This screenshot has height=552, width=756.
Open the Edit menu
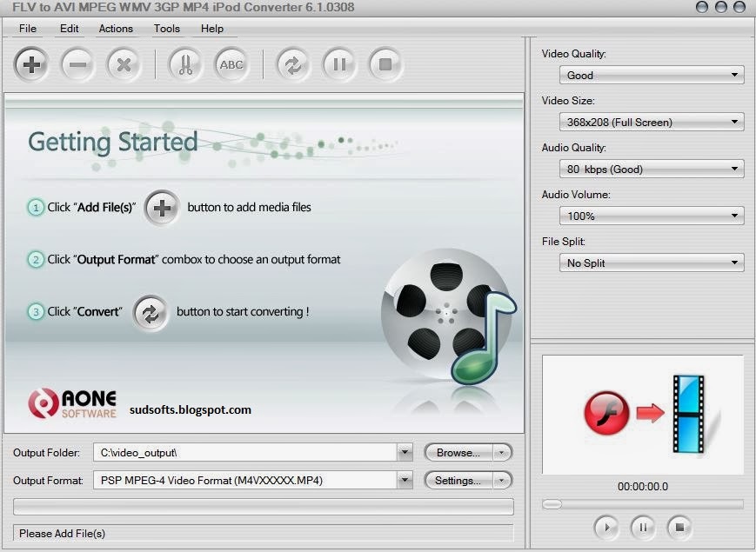(x=69, y=29)
